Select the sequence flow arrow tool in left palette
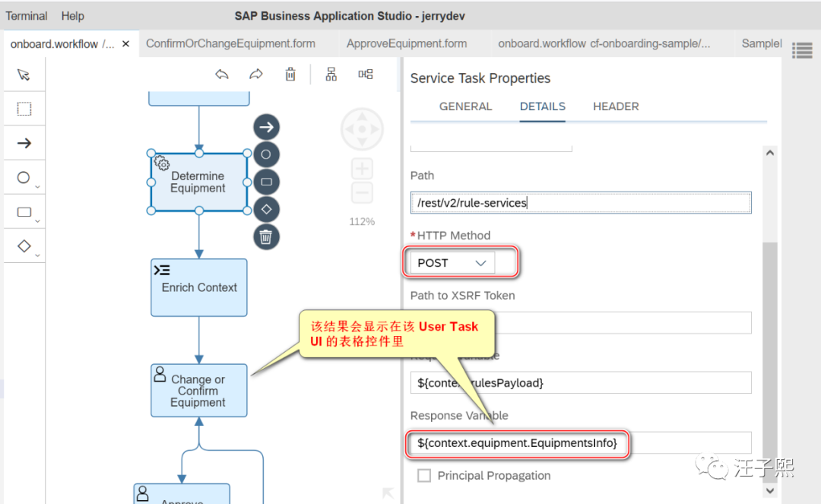Screen dimensions: 821x504 coord(24,143)
